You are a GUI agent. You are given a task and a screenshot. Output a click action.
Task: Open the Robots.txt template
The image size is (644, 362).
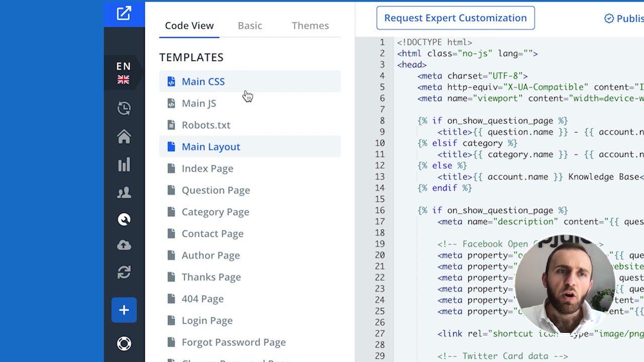coord(250,125)
